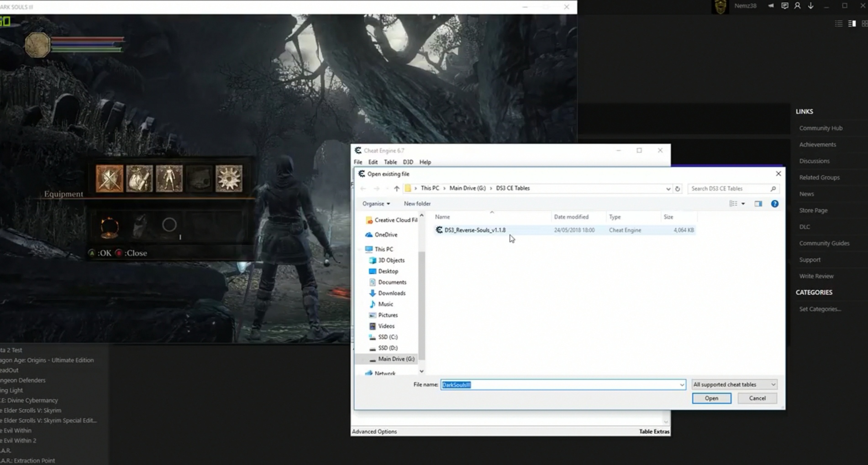Cancel the open file dialog

tap(757, 398)
